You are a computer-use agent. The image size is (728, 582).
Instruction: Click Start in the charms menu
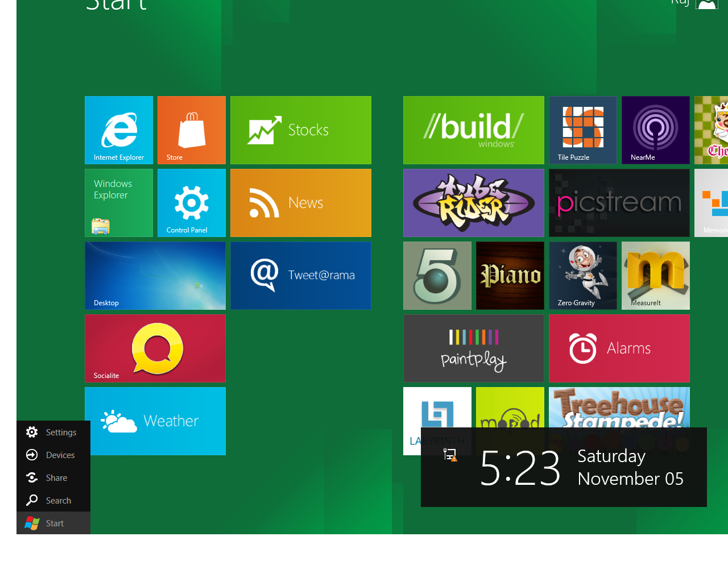click(x=53, y=523)
